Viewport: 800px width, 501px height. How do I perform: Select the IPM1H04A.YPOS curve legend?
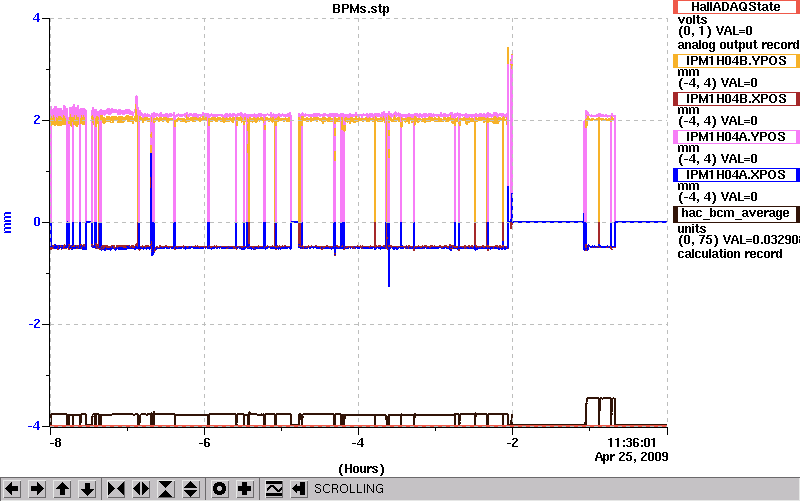click(x=736, y=137)
